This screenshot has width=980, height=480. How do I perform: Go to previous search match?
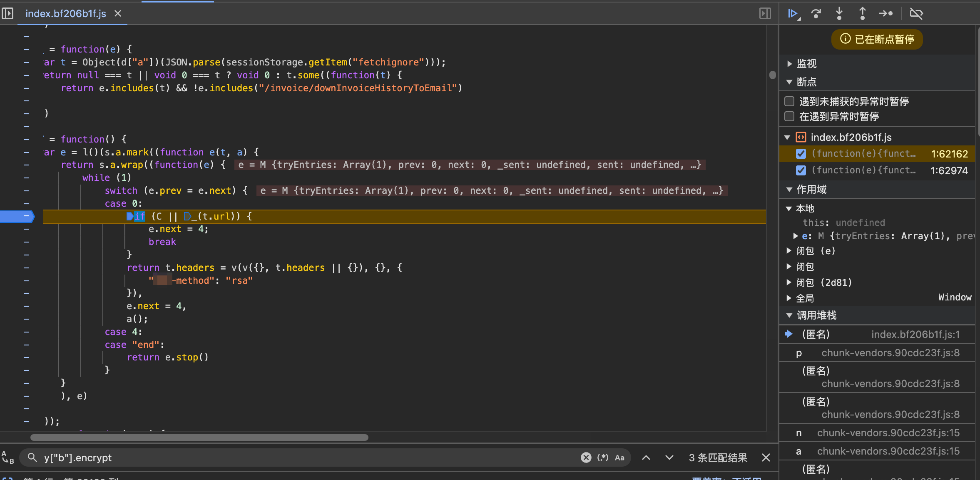[646, 457]
